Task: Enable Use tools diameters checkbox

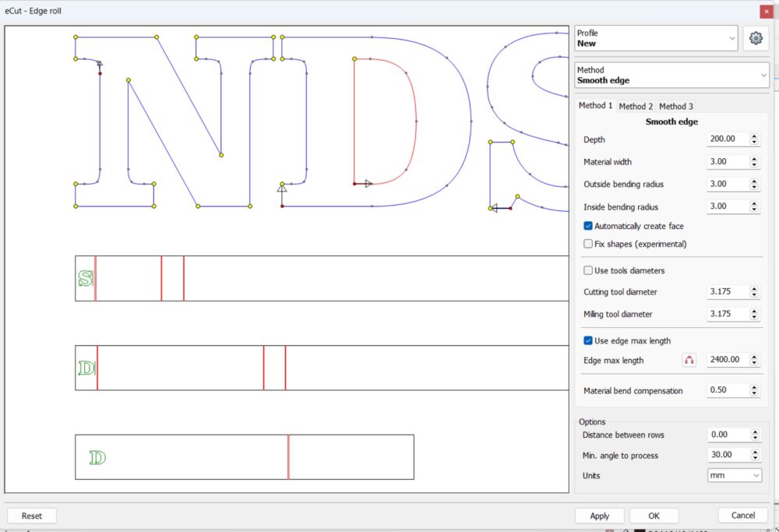Action: [588, 270]
